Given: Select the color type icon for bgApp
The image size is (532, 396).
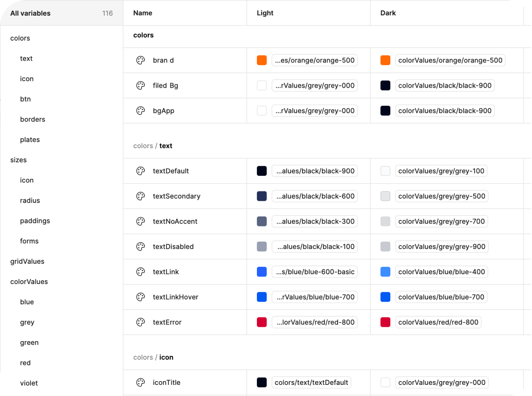Looking at the screenshot, I should (x=140, y=111).
